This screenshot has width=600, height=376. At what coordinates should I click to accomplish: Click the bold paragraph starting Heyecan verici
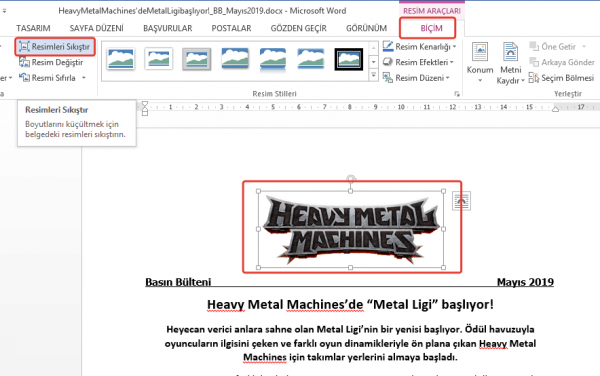[x=350, y=343]
